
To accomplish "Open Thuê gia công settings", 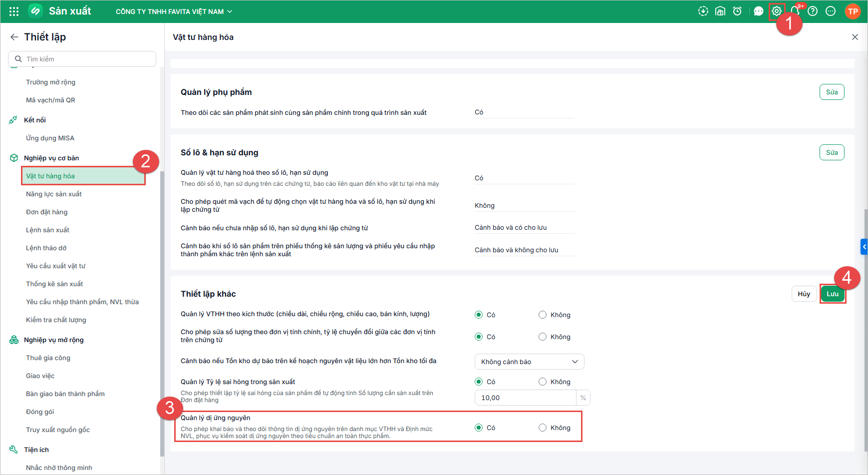I will [x=48, y=358].
